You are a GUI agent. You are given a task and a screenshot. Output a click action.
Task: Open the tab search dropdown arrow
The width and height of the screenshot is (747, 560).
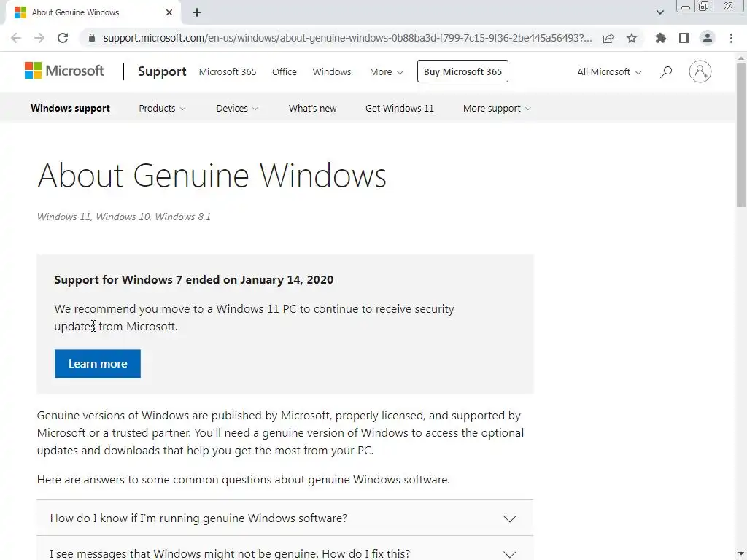coord(659,12)
